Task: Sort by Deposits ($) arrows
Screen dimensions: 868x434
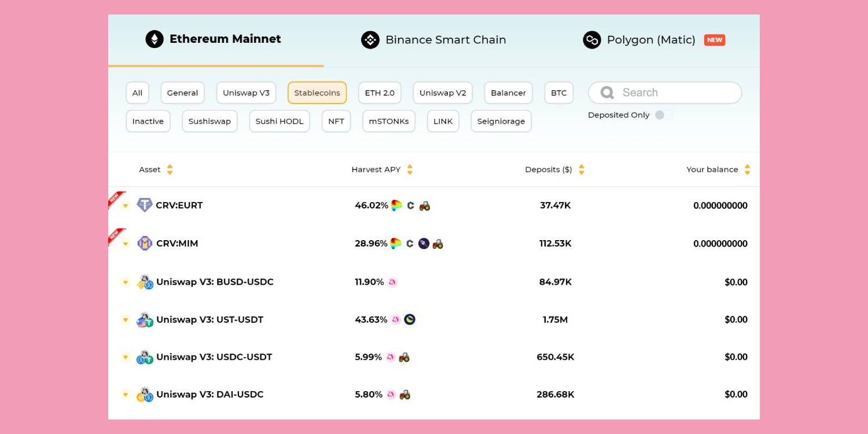Action: 582,170
